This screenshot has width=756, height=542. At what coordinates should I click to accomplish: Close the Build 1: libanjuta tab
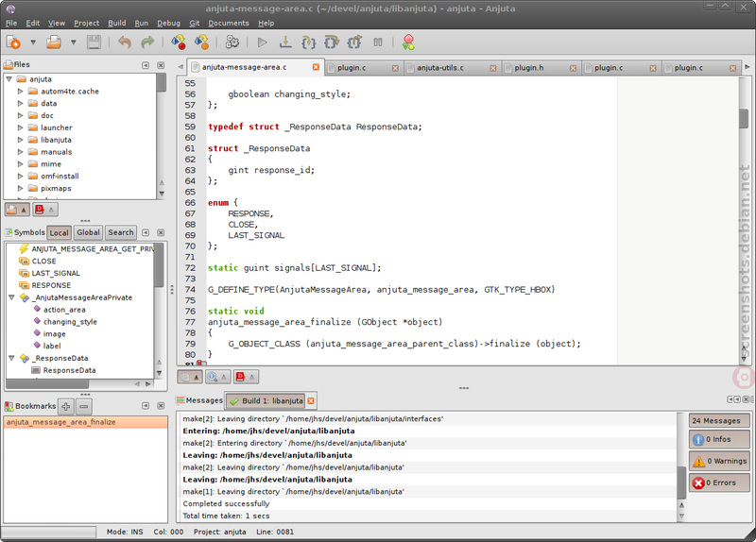[311, 401]
